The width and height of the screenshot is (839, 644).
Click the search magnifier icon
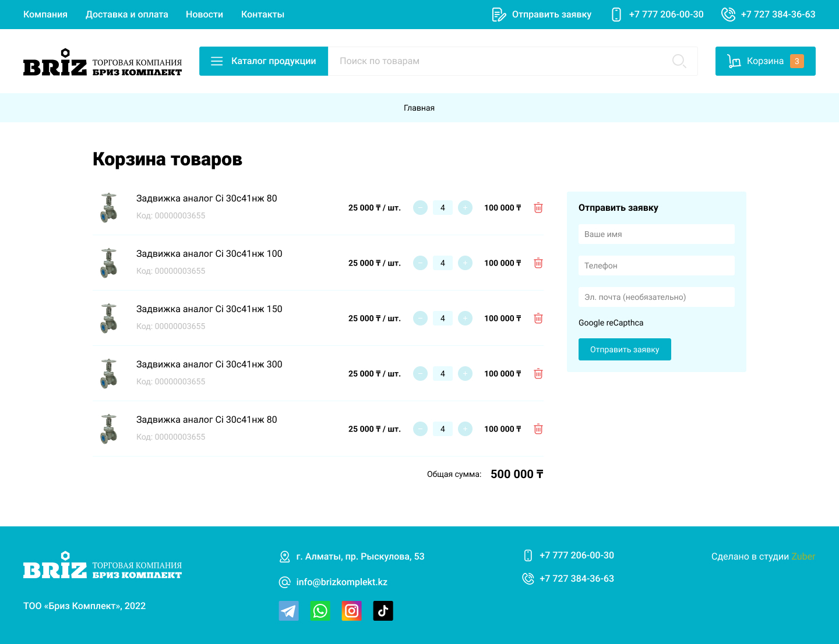tap(679, 61)
